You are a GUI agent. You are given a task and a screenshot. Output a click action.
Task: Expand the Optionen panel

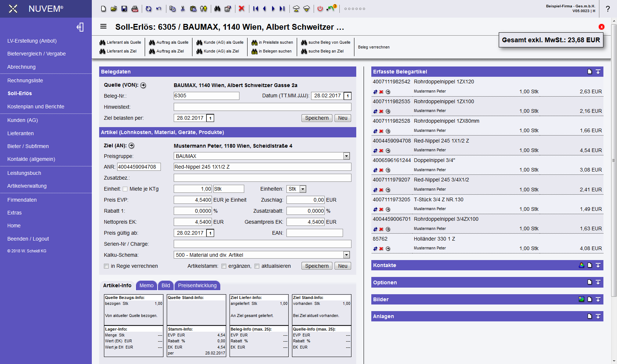(x=598, y=282)
